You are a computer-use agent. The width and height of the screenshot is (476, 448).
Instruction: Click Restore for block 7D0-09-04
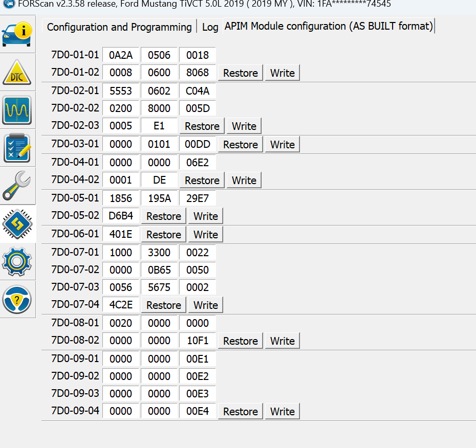[241, 411]
